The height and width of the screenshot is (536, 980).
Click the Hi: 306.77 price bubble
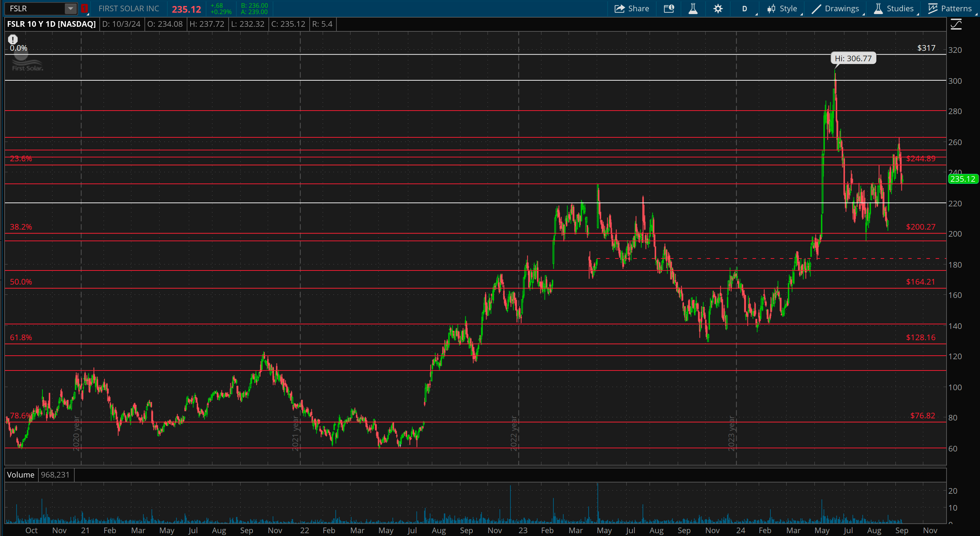(x=853, y=58)
